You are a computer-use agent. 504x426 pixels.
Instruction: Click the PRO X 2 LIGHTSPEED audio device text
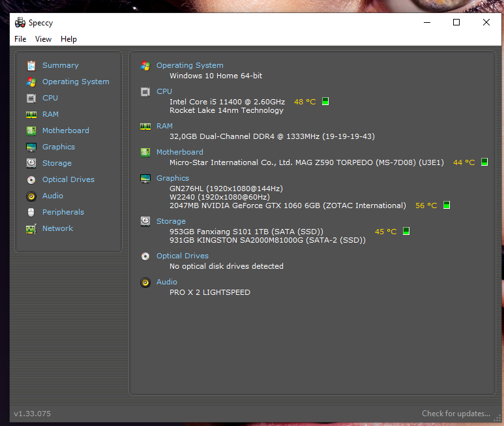[210, 292]
